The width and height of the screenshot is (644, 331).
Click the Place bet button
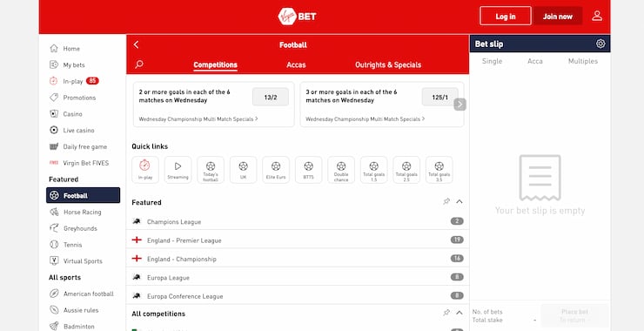pos(574,316)
